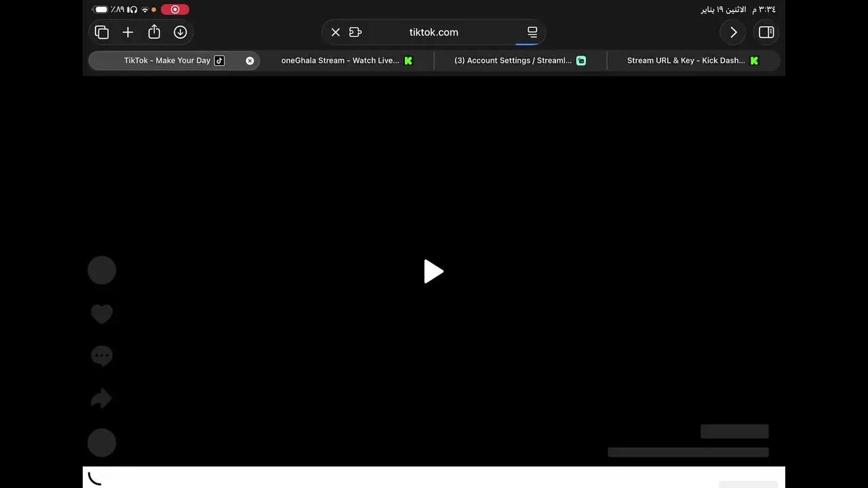
Task: Tap the Wi-Fi status icon
Action: coord(144,9)
